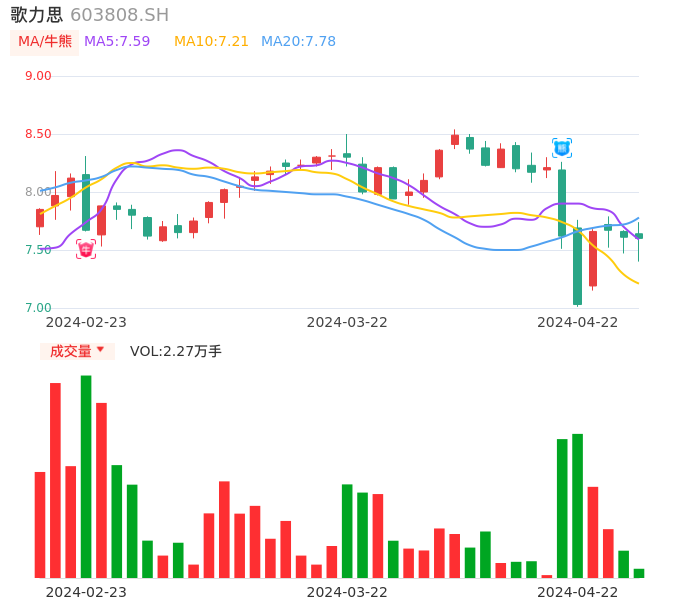Click the pink bull signal marker icon

click(86, 249)
